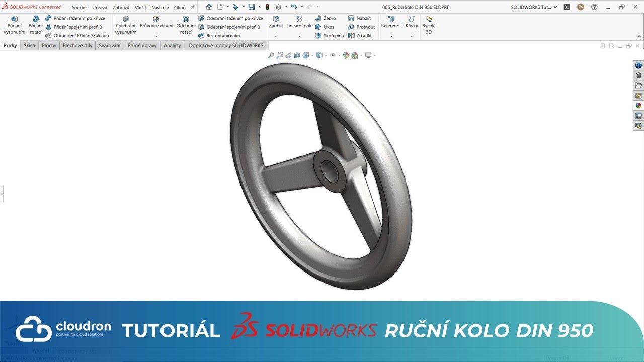Expand Referenční geometrie dropdown arrow
The height and width of the screenshot is (362, 644).
[391, 36]
